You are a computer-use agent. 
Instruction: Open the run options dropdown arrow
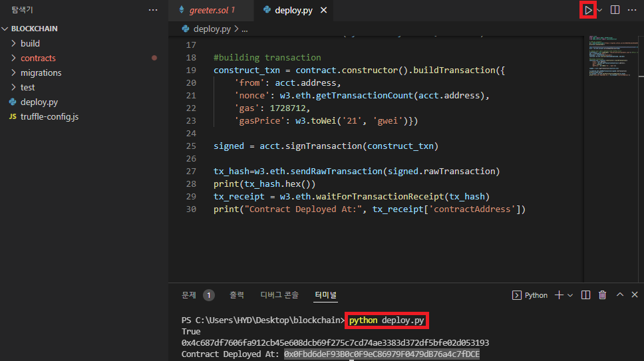pyautogui.click(x=599, y=10)
